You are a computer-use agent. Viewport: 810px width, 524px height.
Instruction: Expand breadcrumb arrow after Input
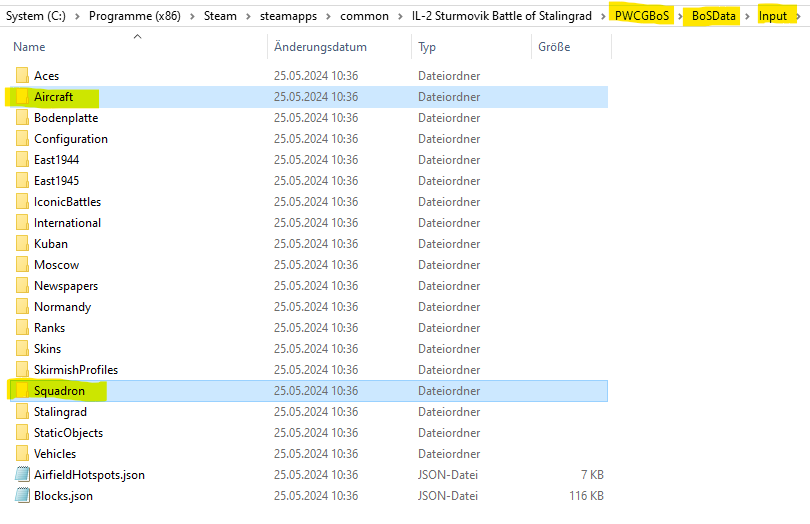[799, 17]
